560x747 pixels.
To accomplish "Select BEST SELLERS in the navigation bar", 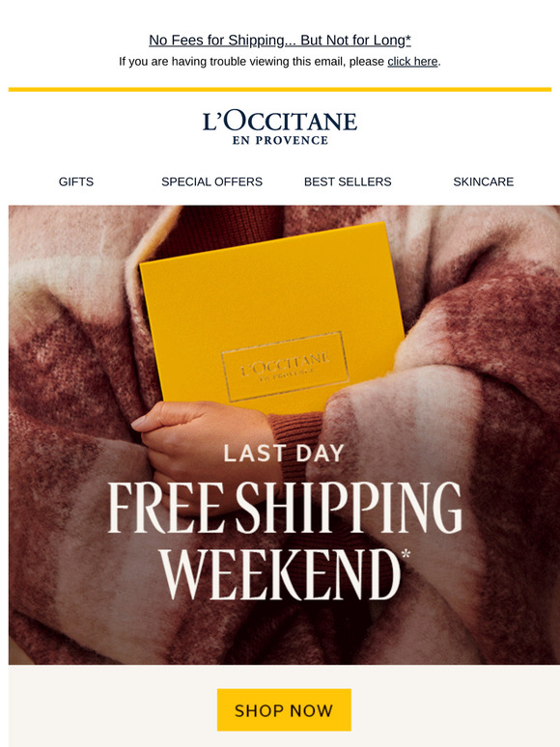I will 348,181.
